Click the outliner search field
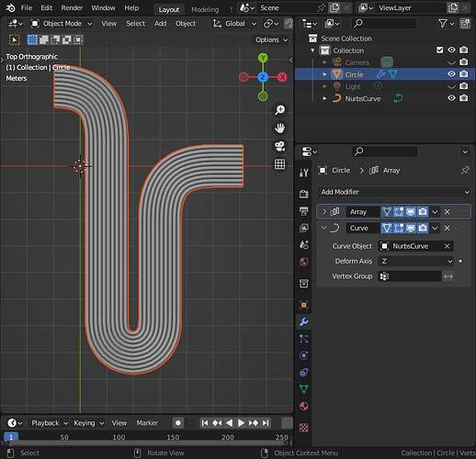476x459 pixels. point(385,24)
